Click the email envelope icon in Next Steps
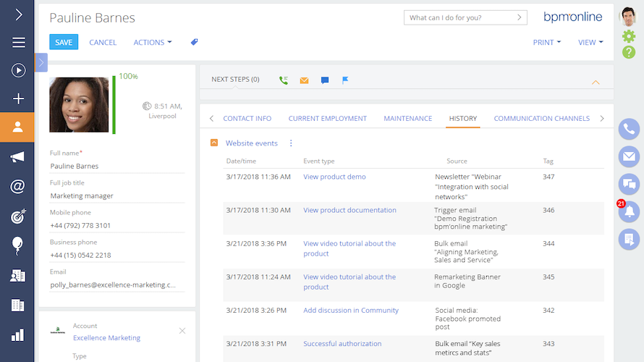Screen dimensions: 644x362 click(304, 80)
